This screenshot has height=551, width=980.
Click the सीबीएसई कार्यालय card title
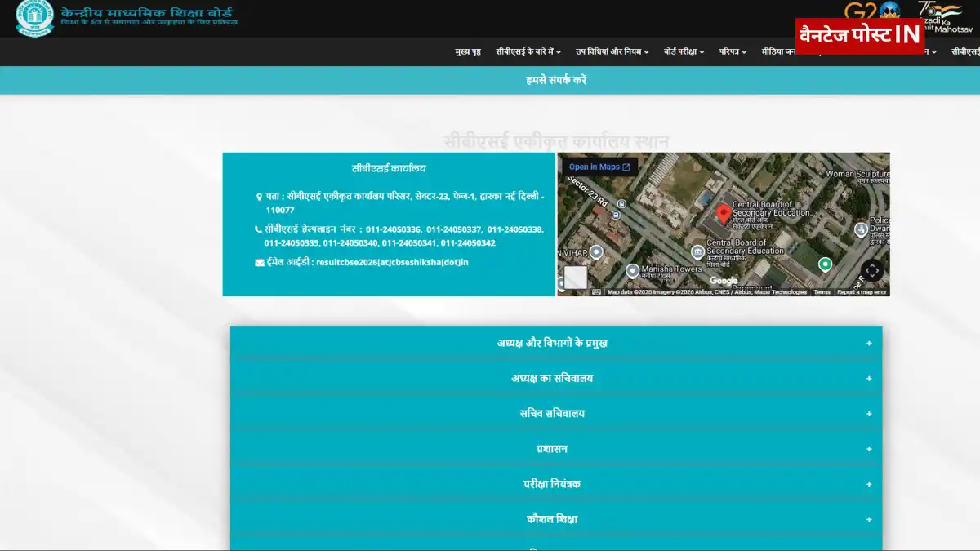(389, 168)
